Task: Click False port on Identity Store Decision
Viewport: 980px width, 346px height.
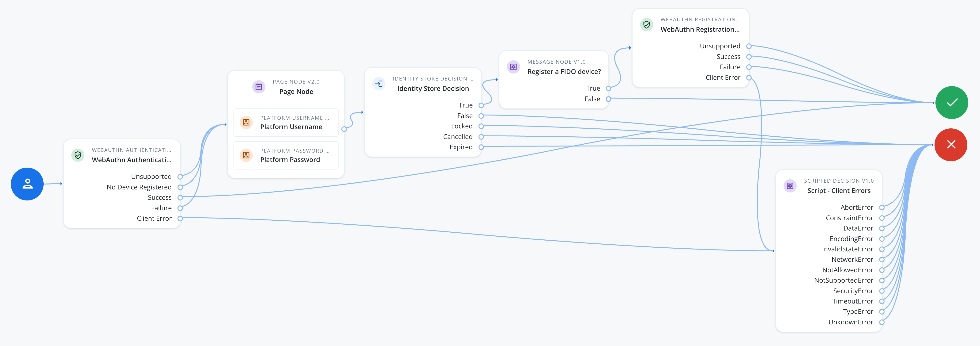Action: point(481,116)
